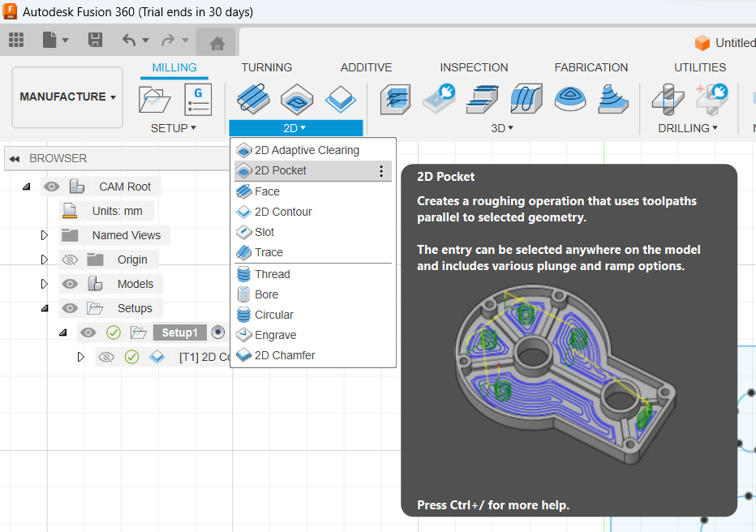
Task: Open the DRILLING panel dropdown
Action: 688,128
